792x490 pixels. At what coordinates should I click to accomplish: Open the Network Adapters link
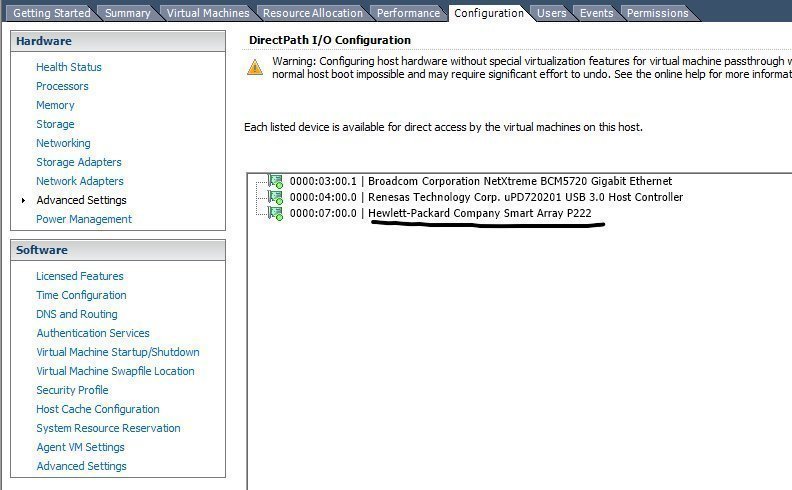coord(80,181)
